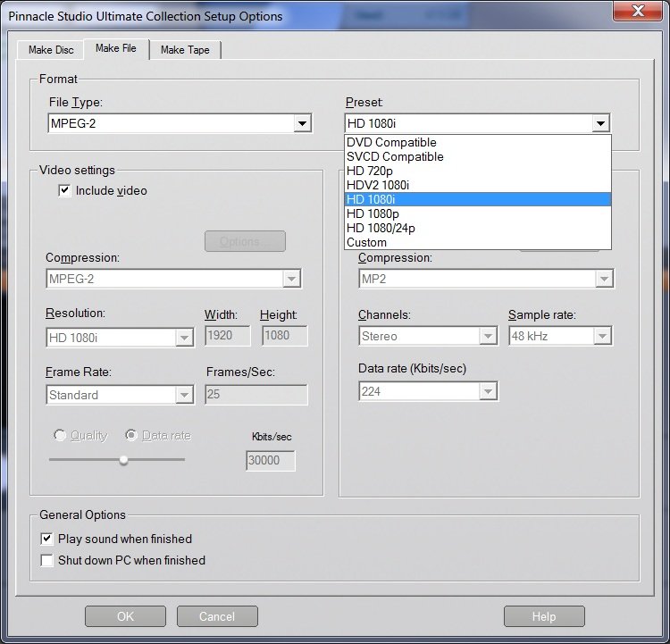Image resolution: width=670 pixels, height=644 pixels.
Task: Click the Frames/Sec field showing 25
Action: coord(256,395)
